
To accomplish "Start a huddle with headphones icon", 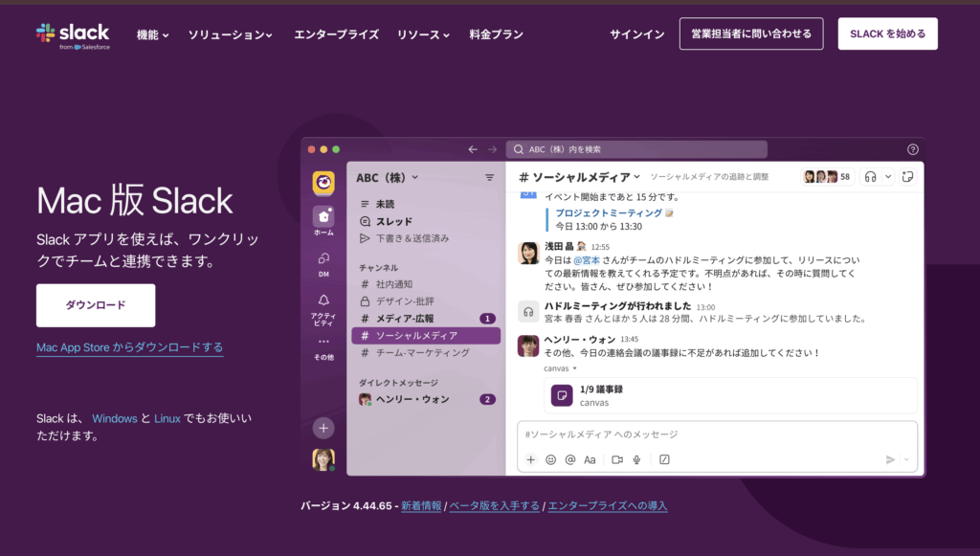I will (x=870, y=177).
